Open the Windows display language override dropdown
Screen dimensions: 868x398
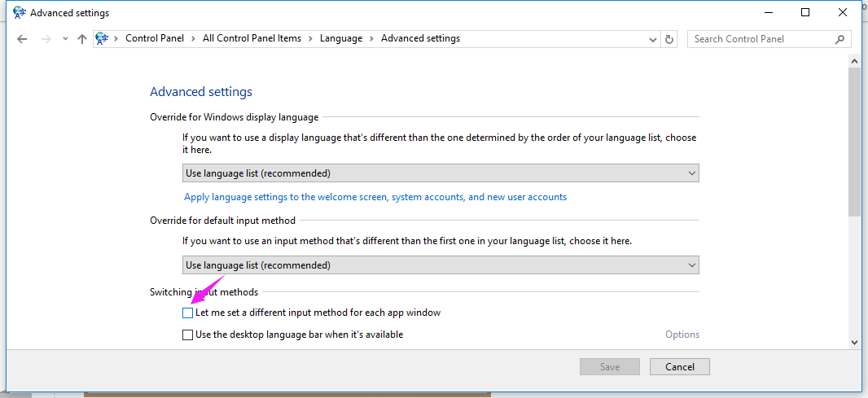pyautogui.click(x=441, y=173)
